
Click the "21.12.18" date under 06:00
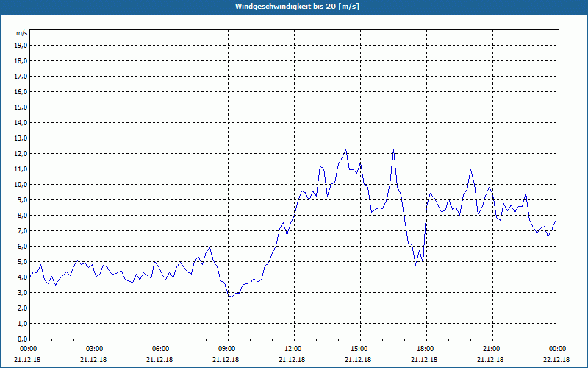pos(159,360)
